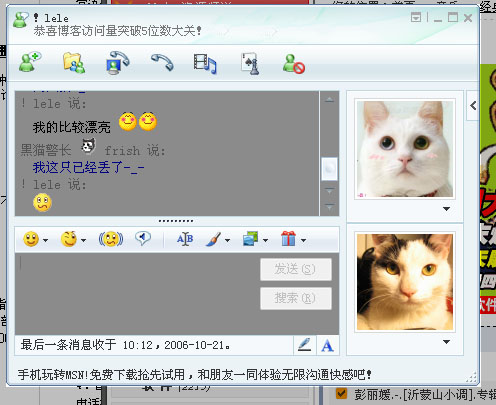Send a nudge with the shaking face icon
This screenshot has width=496, height=405.
click(111, 239)
